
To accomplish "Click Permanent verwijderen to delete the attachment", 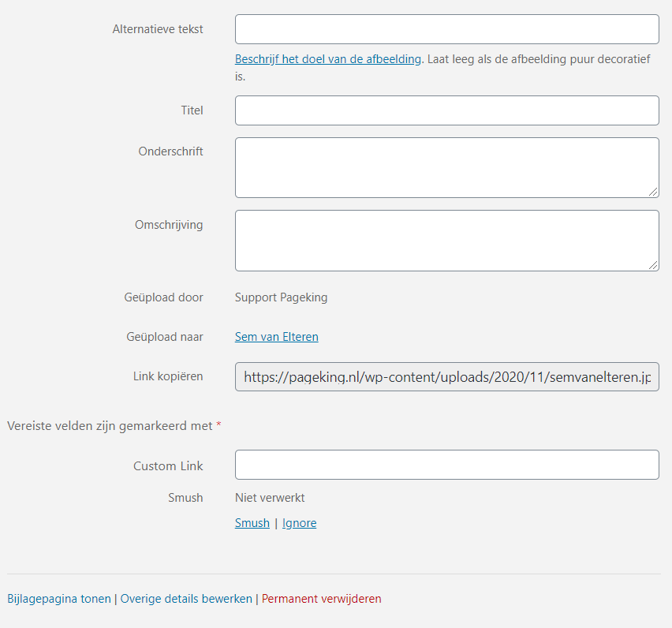I will point(321,599).
